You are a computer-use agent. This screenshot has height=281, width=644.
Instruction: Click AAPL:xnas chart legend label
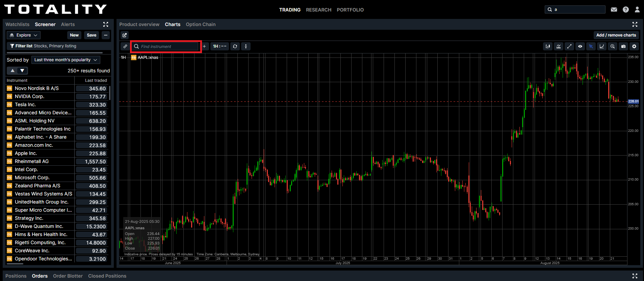pos(148,57)
